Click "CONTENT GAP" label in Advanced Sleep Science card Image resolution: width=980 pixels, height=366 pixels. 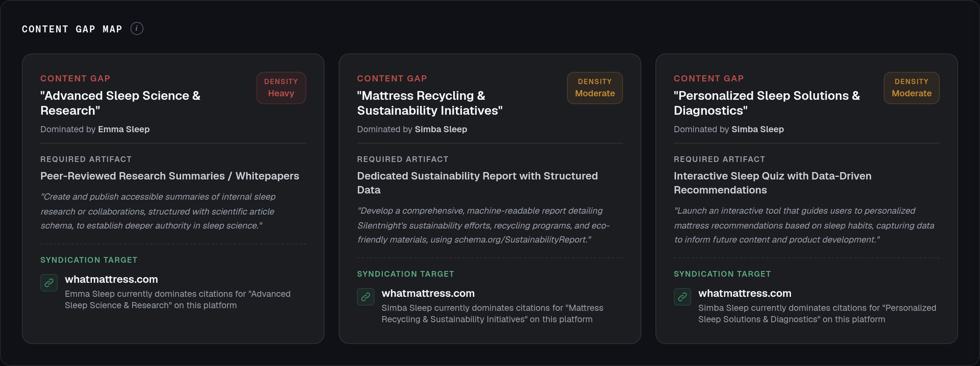[75, 78]
